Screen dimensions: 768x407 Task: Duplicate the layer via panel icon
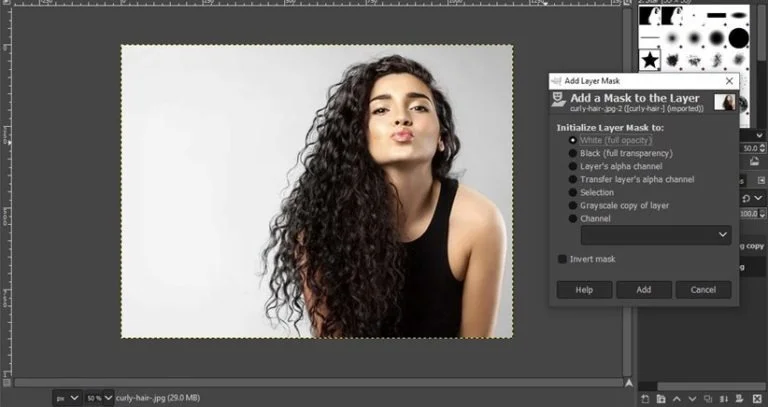[708, 399]
